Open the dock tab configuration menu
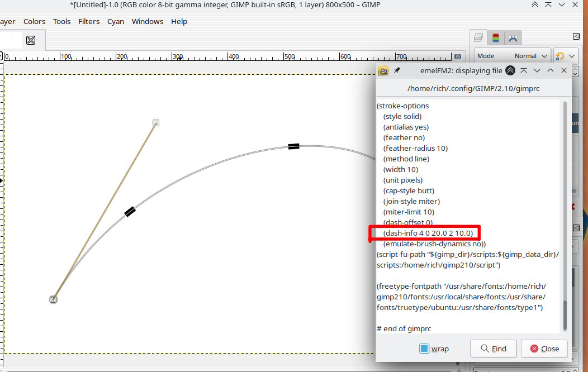This screenshot has height=372, width=588. click(576, 36)
